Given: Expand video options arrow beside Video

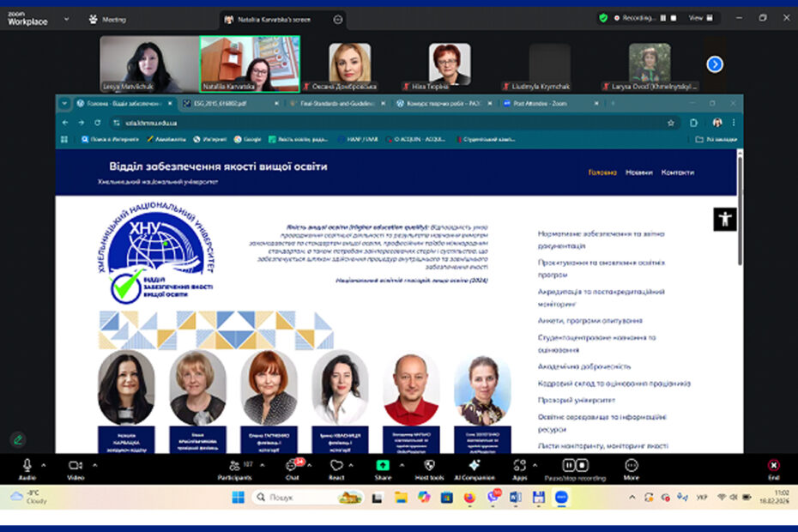Looking at the screenshot, I should pos(94,464).
